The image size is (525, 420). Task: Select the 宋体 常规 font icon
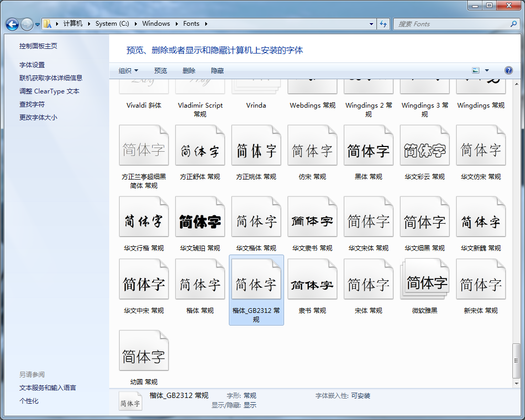coord(369,279)
